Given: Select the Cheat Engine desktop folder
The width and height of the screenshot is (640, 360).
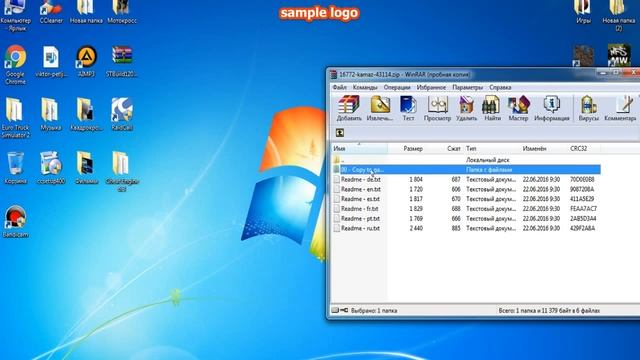Looking at the screenshot, I should [x=122, y=171].
